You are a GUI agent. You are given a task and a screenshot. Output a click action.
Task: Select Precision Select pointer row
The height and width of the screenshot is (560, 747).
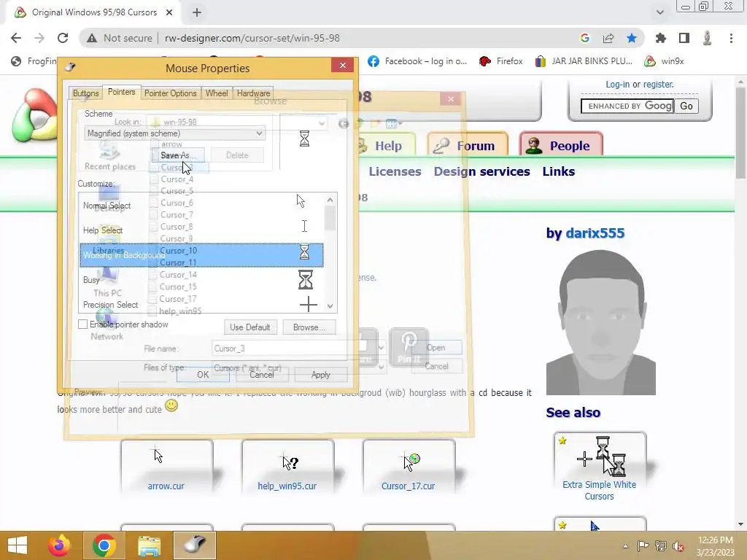point(202,304)
